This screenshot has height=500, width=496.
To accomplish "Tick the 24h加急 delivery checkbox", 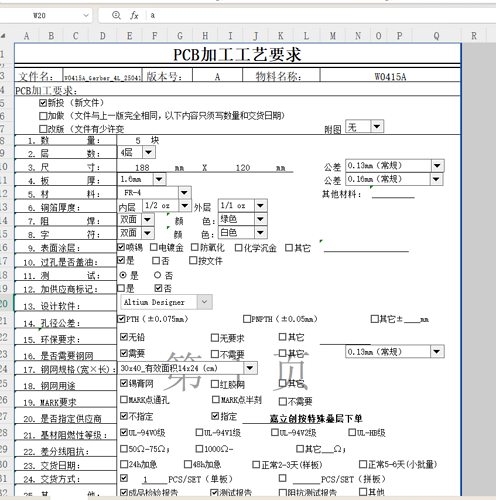I will pos(124,464).
